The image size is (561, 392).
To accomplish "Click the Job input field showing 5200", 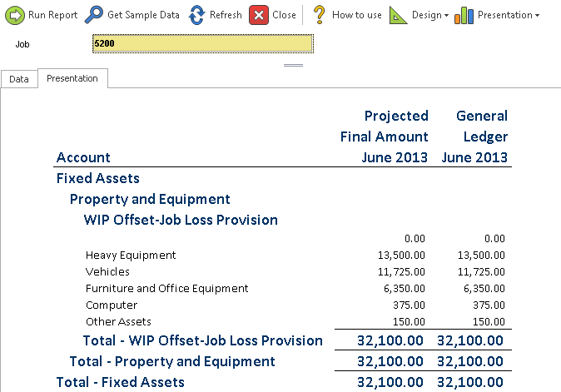I will (x=203, y=43).
